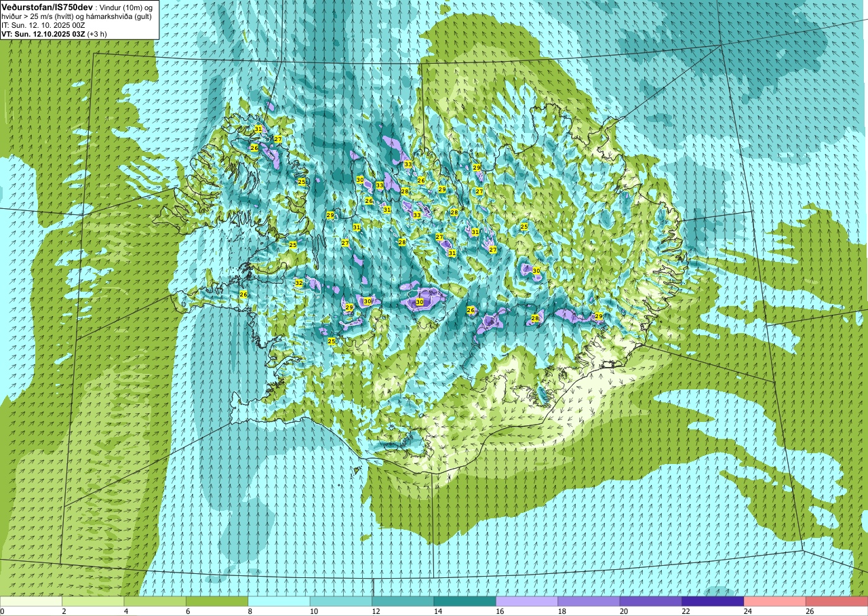Select the 14–16 m/s dark teal legend swatch
Screen dimensions: 868x616
coord(465,601)
